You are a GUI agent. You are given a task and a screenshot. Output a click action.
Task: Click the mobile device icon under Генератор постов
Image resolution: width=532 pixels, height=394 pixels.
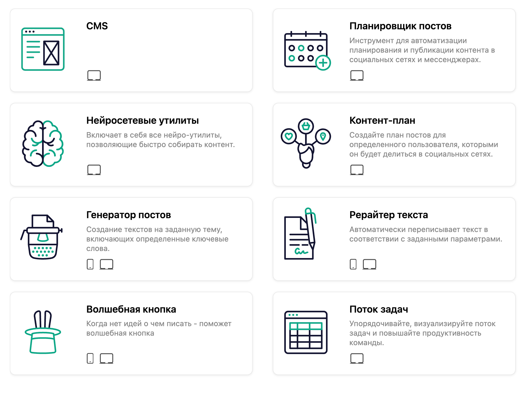[x=90, y=264]
